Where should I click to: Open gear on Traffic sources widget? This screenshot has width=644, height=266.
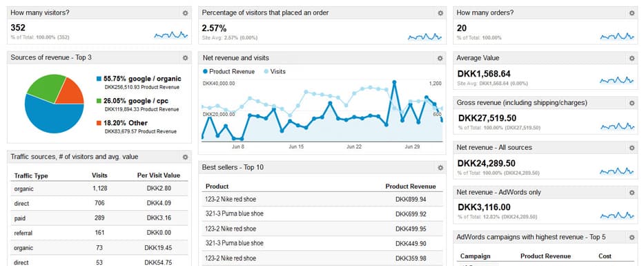pos(185,157)
